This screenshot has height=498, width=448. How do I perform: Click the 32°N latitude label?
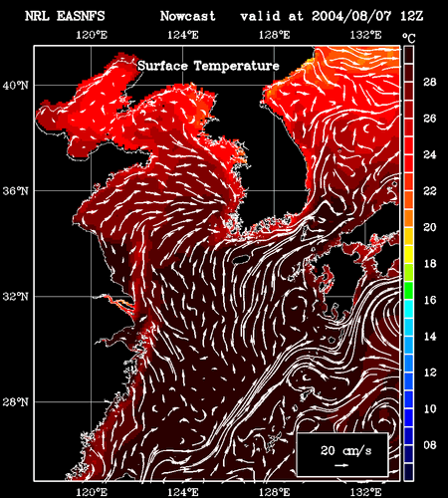tap(16, 296)
